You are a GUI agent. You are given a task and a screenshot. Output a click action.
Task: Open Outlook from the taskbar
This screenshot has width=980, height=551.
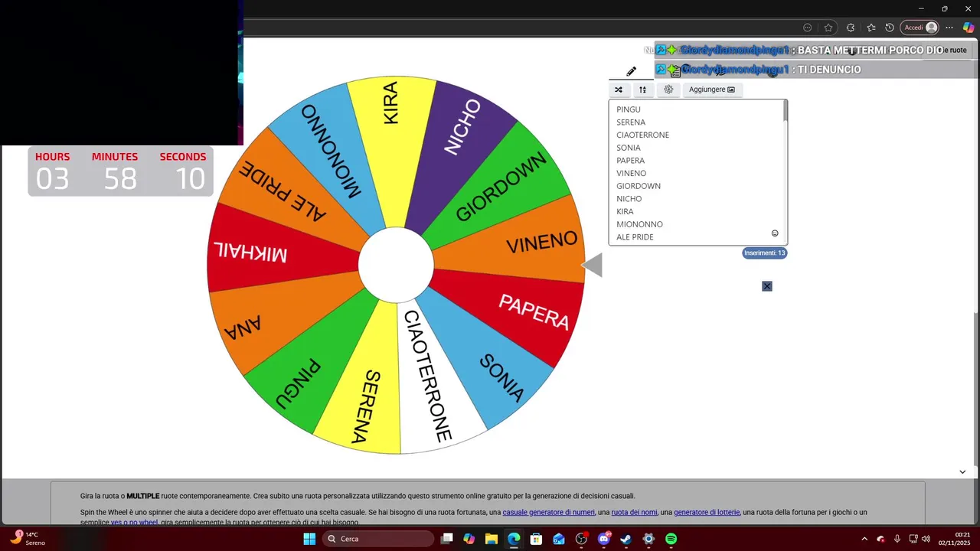tap(559, 539)
